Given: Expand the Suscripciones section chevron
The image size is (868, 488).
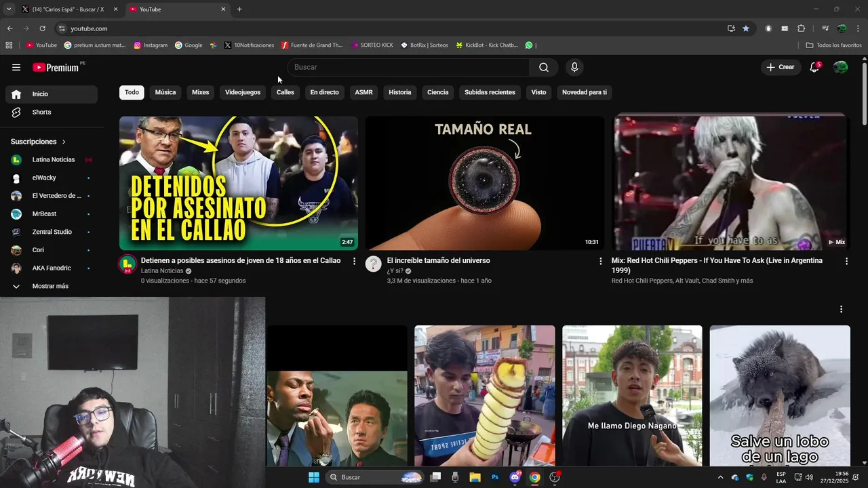Looking at the screenshot, I should 64,142.
